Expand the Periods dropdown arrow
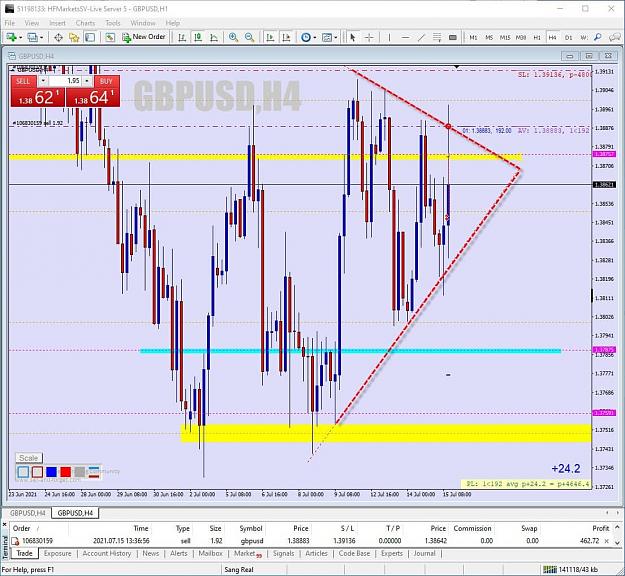Screen dimensions: 625x576 click(315, 37)
